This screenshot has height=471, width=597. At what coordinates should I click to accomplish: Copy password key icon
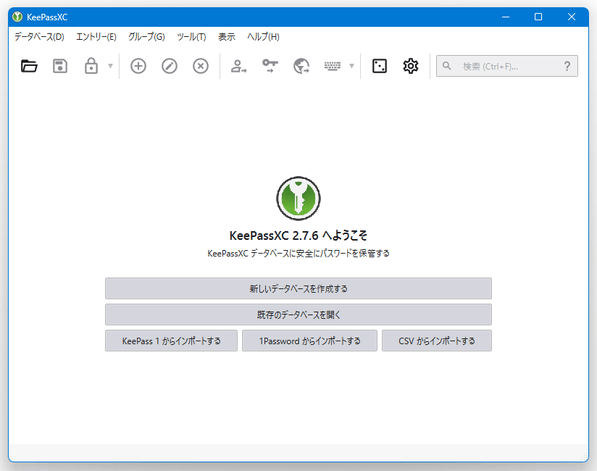tap(270, 66)
